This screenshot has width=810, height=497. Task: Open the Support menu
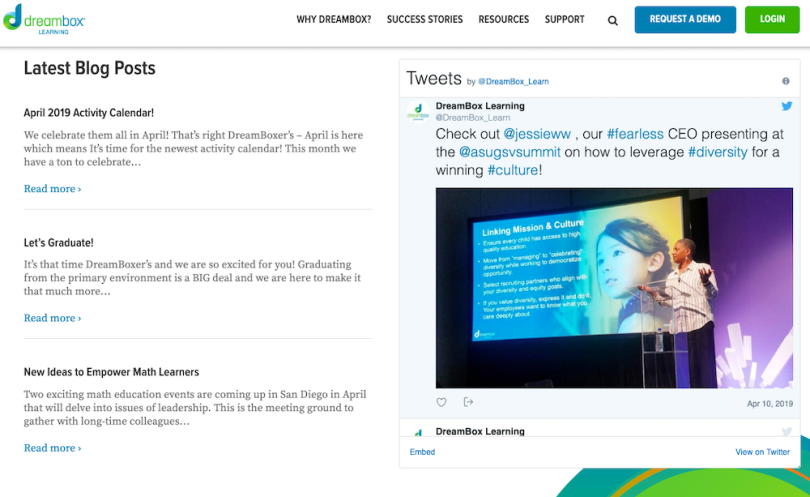click(x=564, y=19)
